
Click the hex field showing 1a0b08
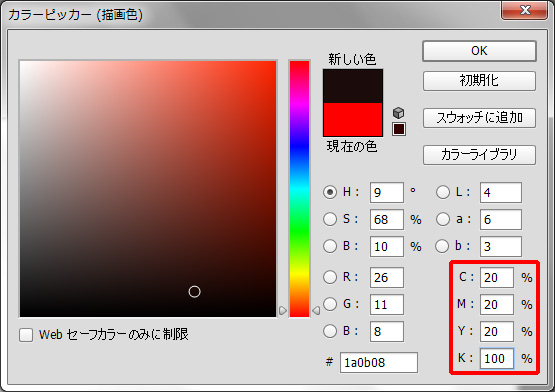379,363
